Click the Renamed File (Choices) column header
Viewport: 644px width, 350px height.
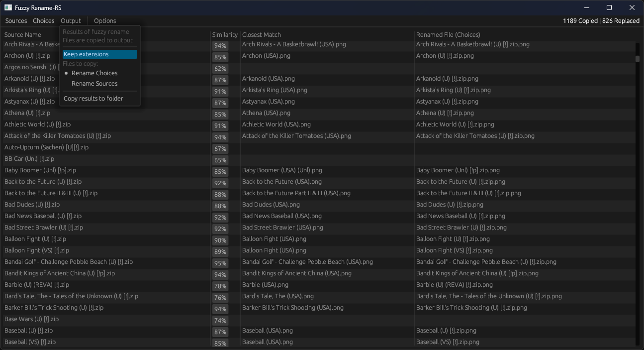coord(448,35)
